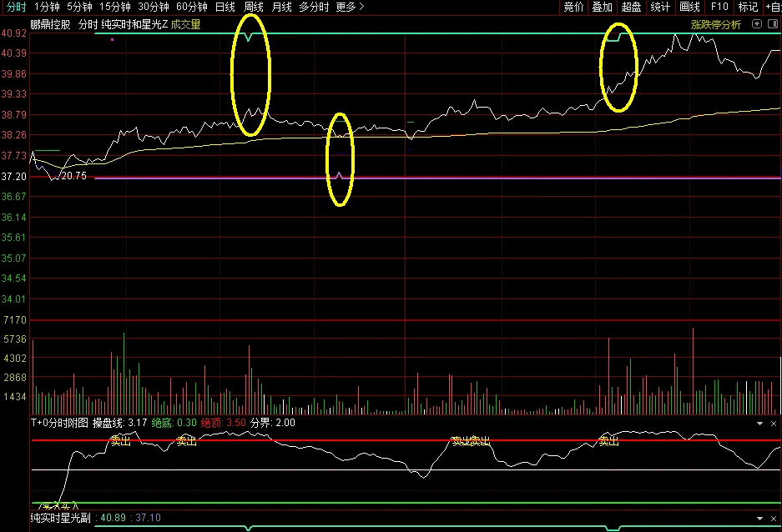Image resolution: width=782 pixels, height=532 pixels.
Task: Open the 多分时 multi-day view
Action: click(x=314, y=8)
